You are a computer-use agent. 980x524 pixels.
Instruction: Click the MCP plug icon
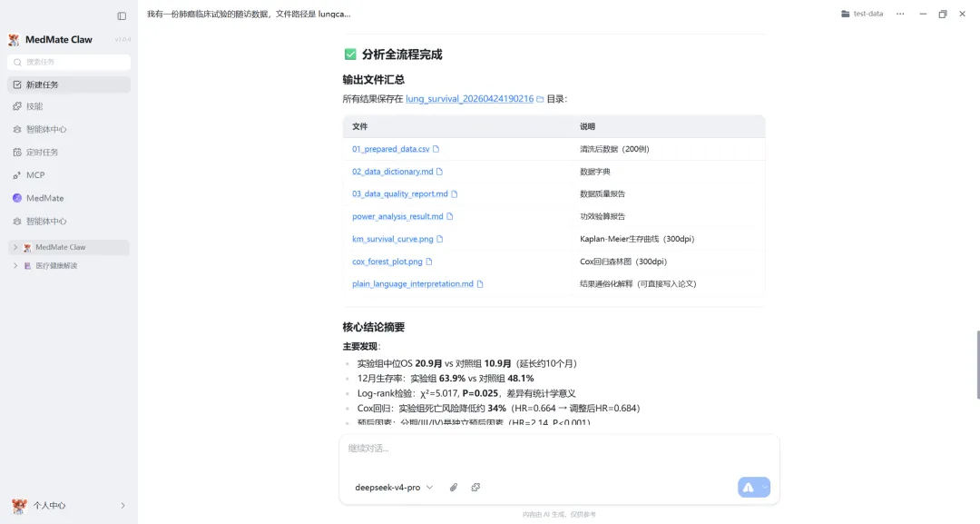tap(17, 175)
